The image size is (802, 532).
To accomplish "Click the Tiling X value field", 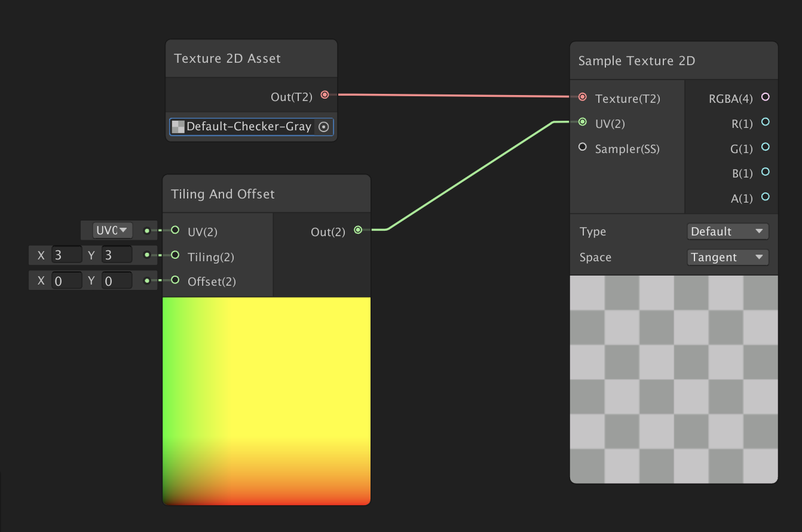I will tap(66, 255).
